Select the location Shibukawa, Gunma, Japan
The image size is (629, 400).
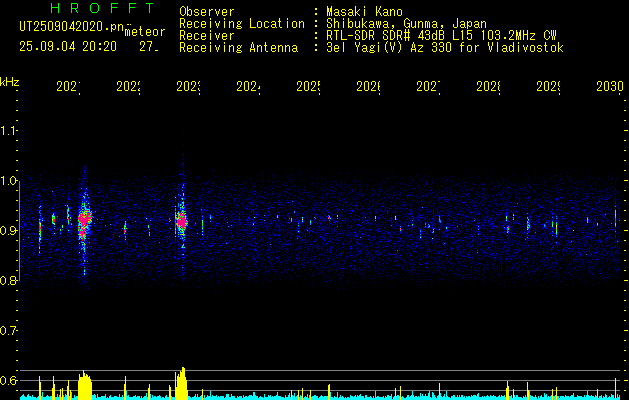pyautogui.click(x=406, y=24)
